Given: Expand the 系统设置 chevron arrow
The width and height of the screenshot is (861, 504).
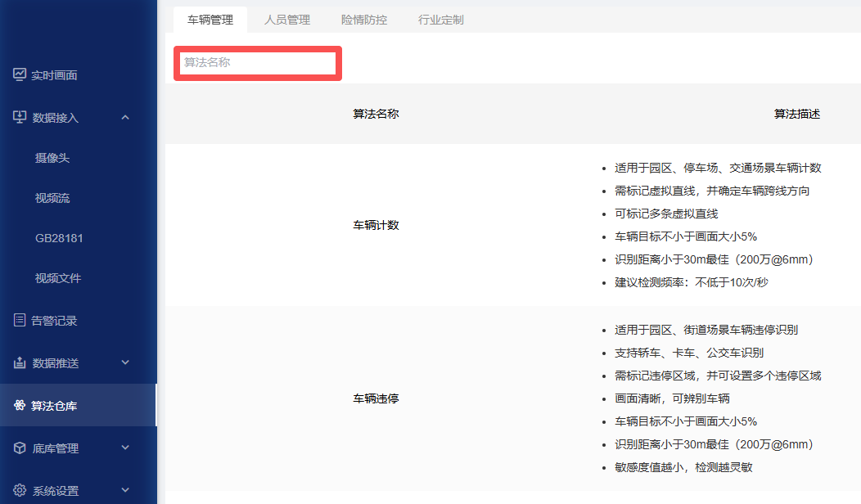Looking at the screenshot, I should [x=125, y=490].
